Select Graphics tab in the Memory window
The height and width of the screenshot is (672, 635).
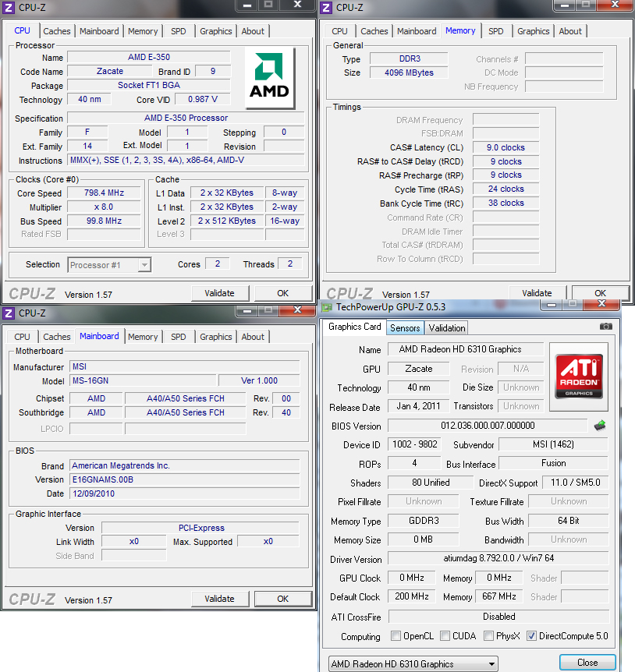point(533,31)
